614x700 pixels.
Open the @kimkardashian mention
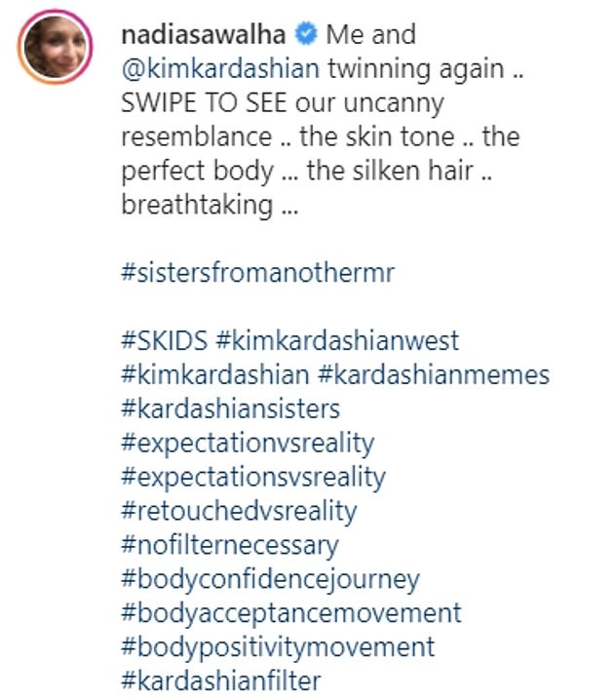(x=220, y=69)
